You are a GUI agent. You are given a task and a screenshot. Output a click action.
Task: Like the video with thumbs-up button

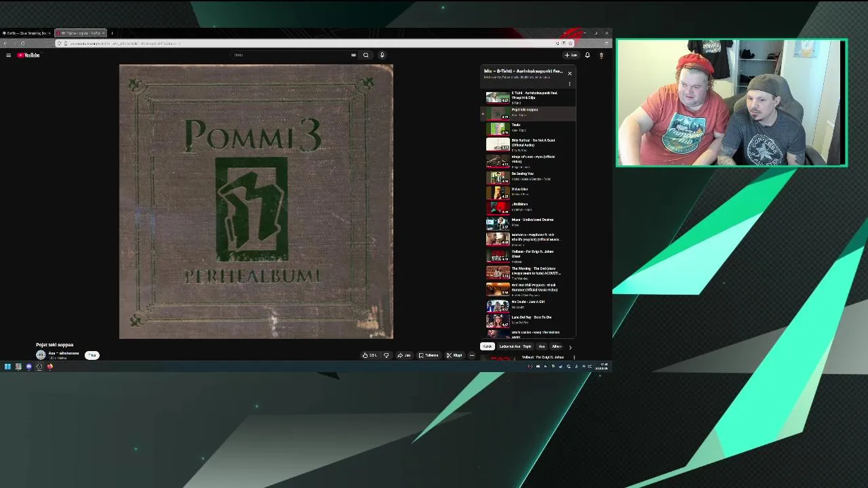(x=370, y=355)
